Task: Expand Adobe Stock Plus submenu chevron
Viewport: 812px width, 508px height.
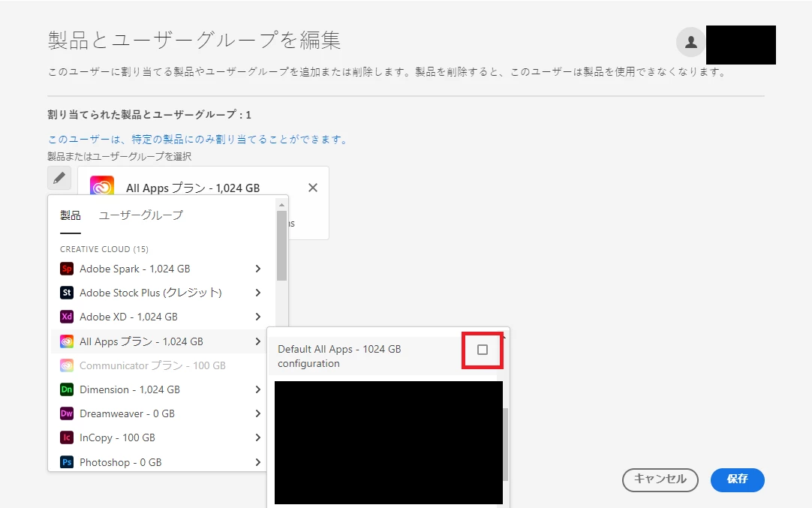Action: (258, 293)
